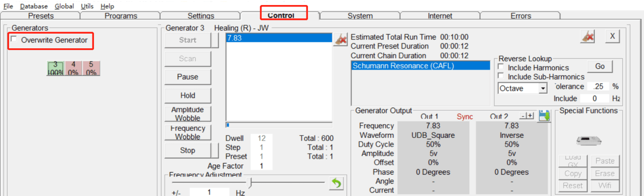Click the Step value field

(261, 147)
